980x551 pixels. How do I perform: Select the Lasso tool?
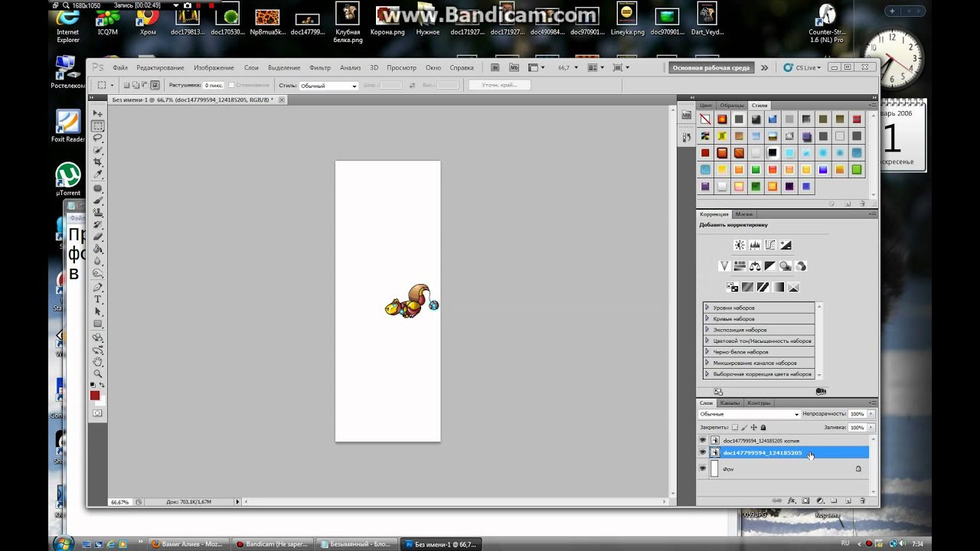(98, 138)
